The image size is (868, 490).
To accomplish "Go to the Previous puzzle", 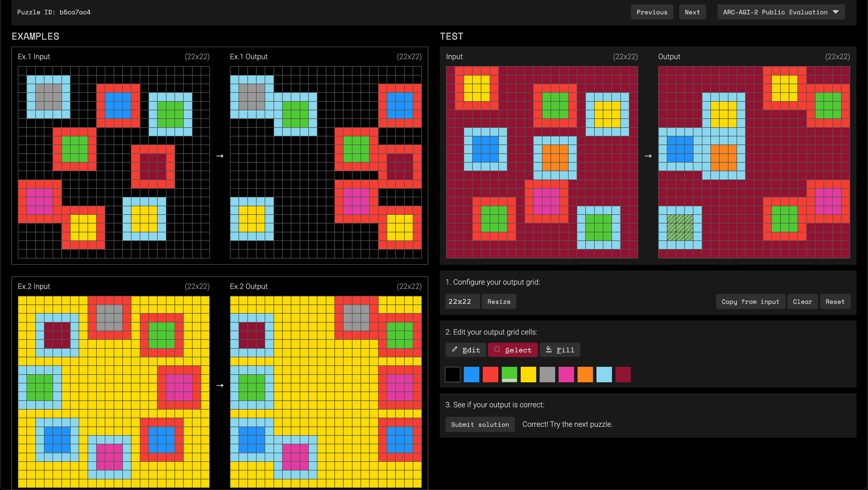I will point(652,12).
